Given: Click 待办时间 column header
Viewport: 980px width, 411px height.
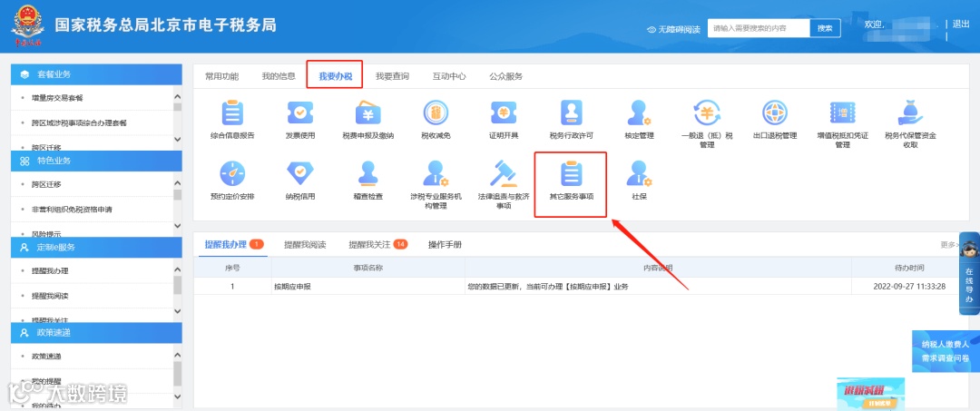Looking at the screenshot, I should 909,268.
